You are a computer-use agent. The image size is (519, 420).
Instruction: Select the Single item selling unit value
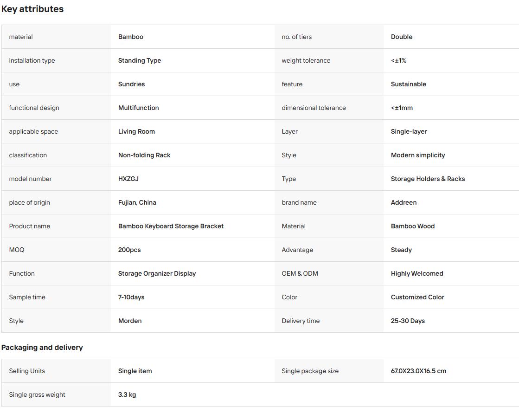coord(135,371)
